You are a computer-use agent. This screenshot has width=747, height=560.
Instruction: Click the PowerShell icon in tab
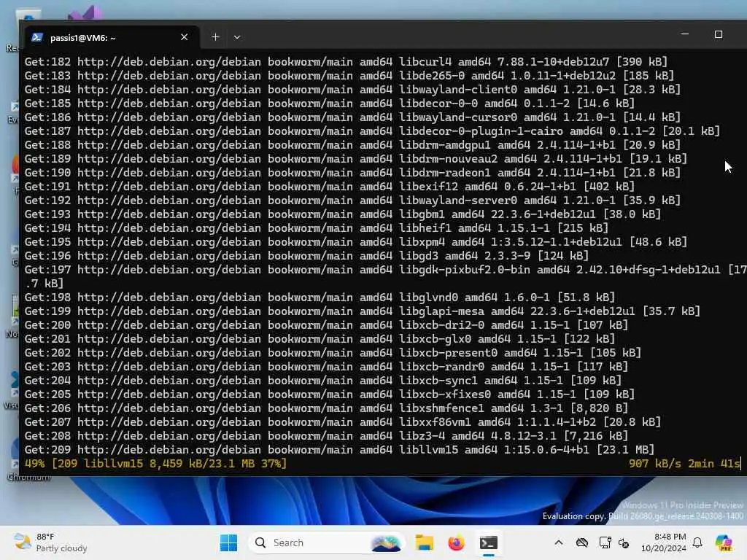pos(37,37)
